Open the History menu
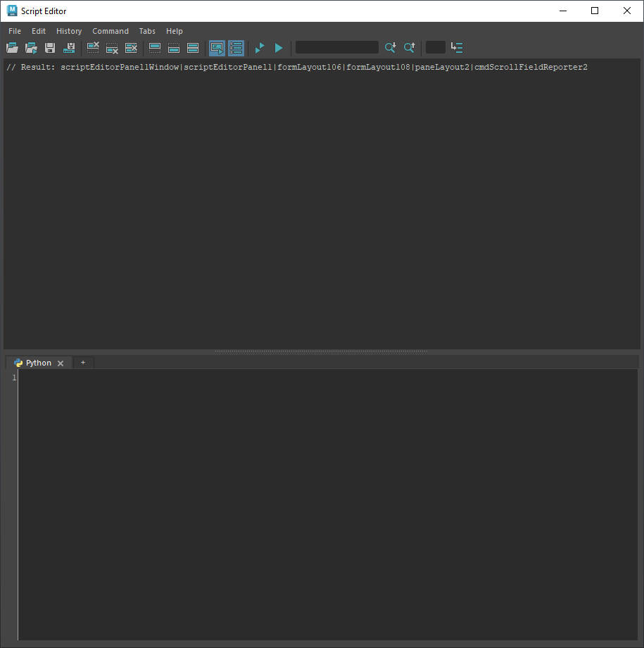This screenshot has height=648, width=644. pos(69,31)
